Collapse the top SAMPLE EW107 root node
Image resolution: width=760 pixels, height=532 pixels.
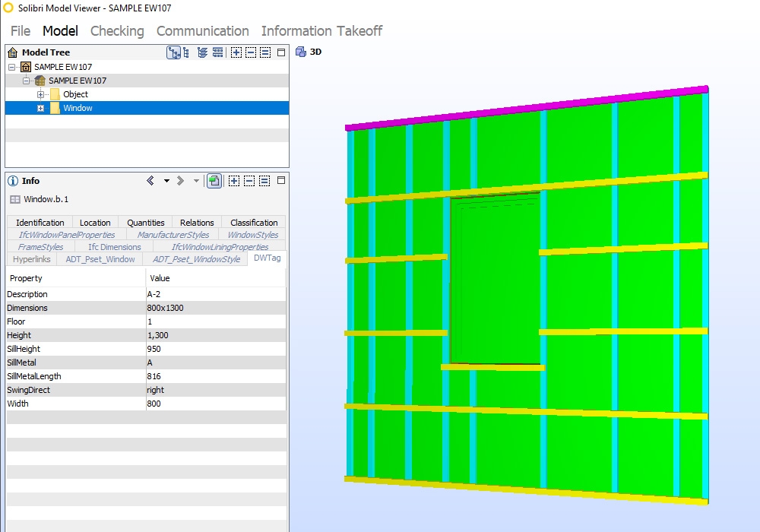coord(12,67)
